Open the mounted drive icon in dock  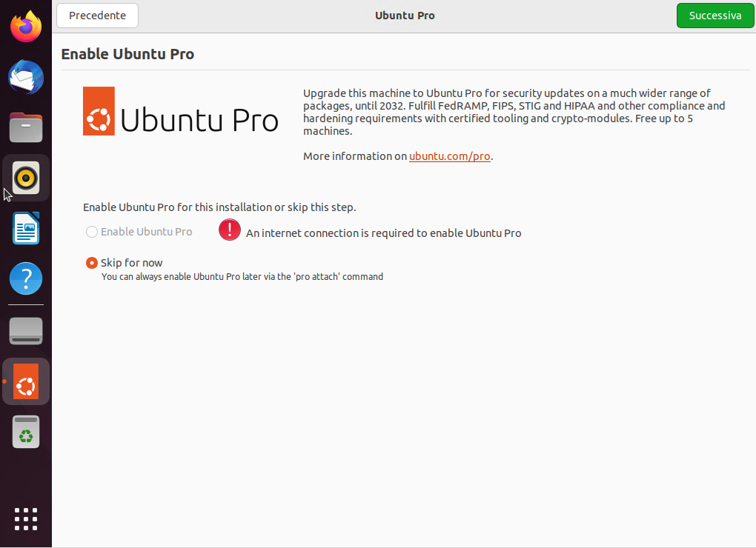(26, 331)
